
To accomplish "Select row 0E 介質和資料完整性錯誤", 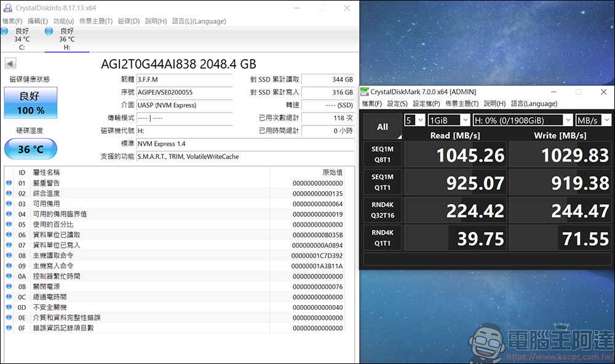I will point(175,318).
